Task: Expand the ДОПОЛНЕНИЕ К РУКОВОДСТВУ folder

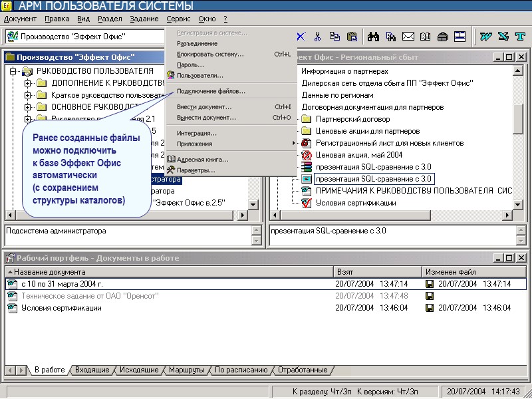Action: click(x=28, y=83)
